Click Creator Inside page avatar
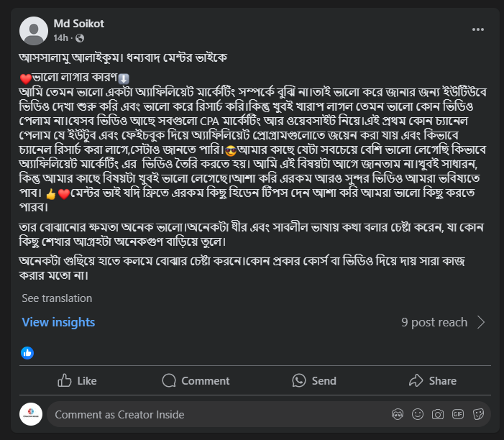Image resolution: width=504 pixels, height=440 pixels. point(31,414)
